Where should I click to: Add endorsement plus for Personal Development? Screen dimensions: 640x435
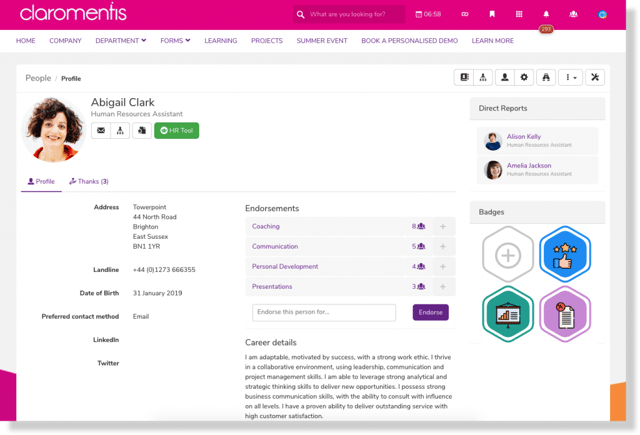tap(443, 266)
